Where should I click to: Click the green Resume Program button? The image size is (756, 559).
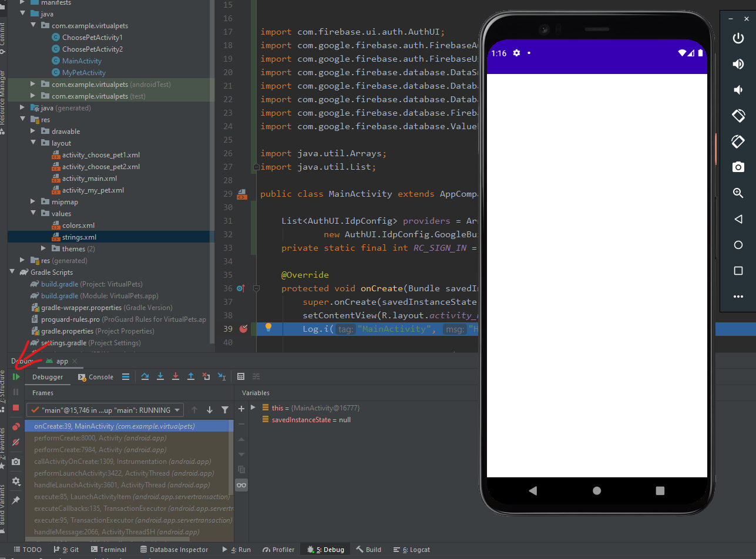[16, 376]
